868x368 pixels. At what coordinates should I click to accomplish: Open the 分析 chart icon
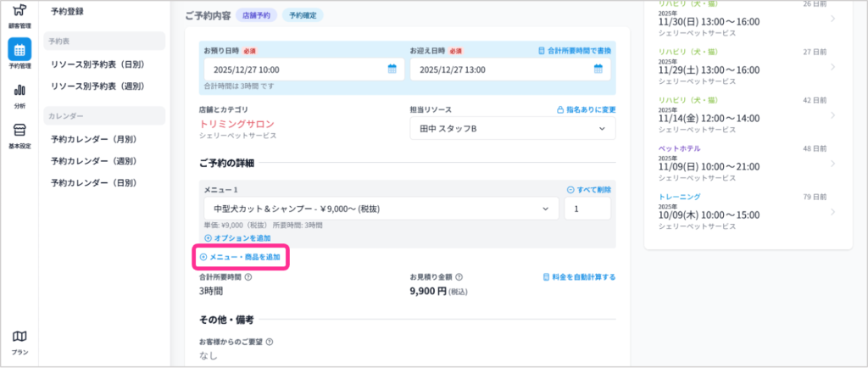click(19, 93)
